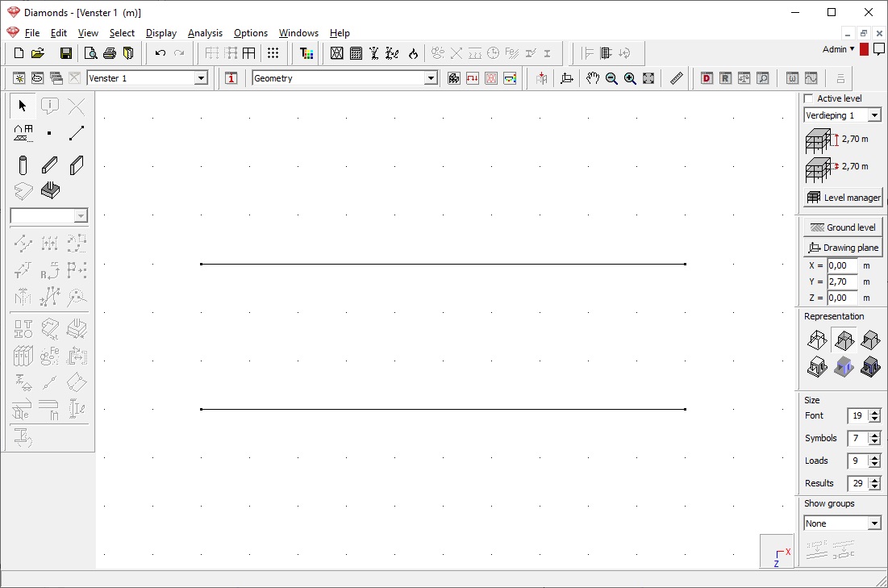
Task: Open the Admin user dropdown
Action: tap(839, 49)
